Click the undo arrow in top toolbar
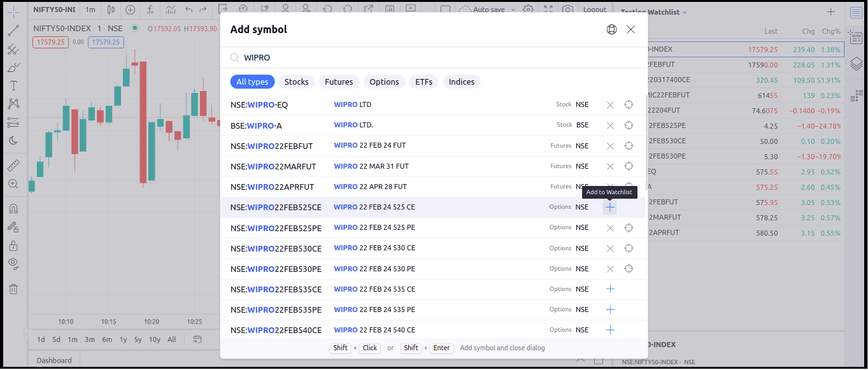The image size is (868, 370). coord(189,10)
